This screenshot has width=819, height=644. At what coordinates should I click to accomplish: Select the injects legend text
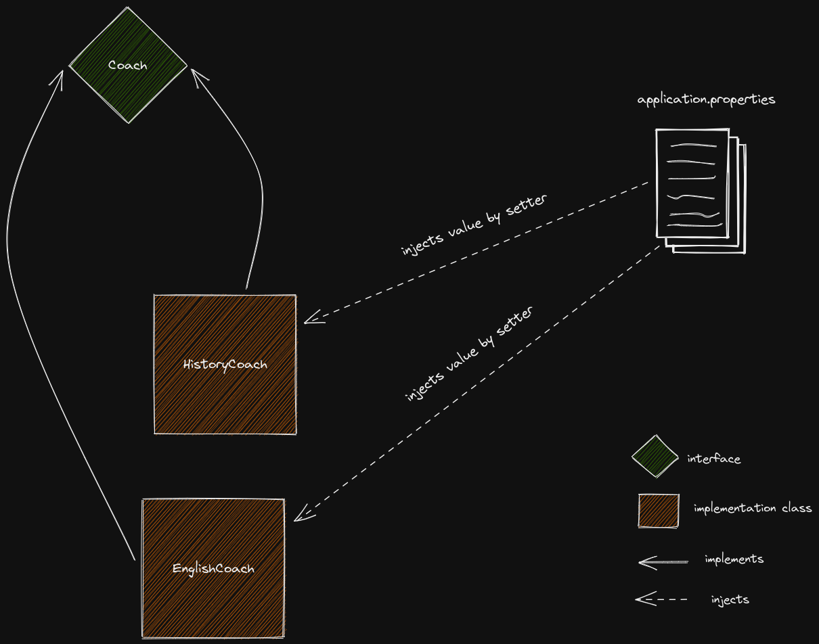click(x=730, y=599)
